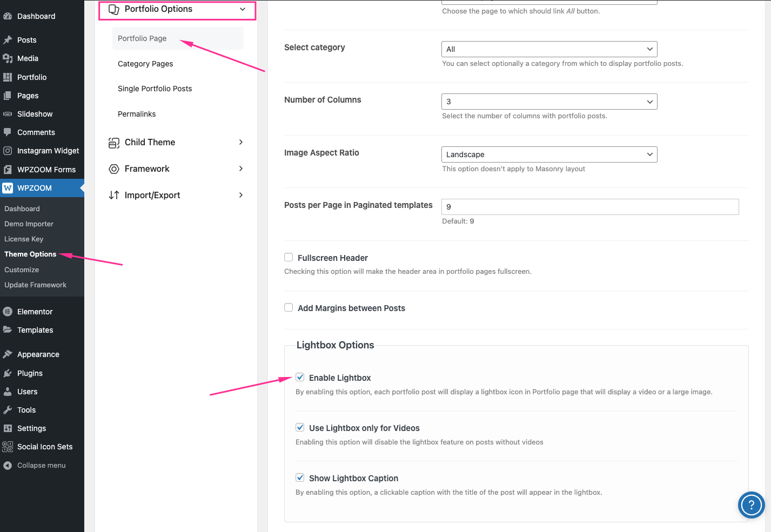Click the Posts per Page input field
Viewport: 771px width, 532px height.
pos(589,207)
